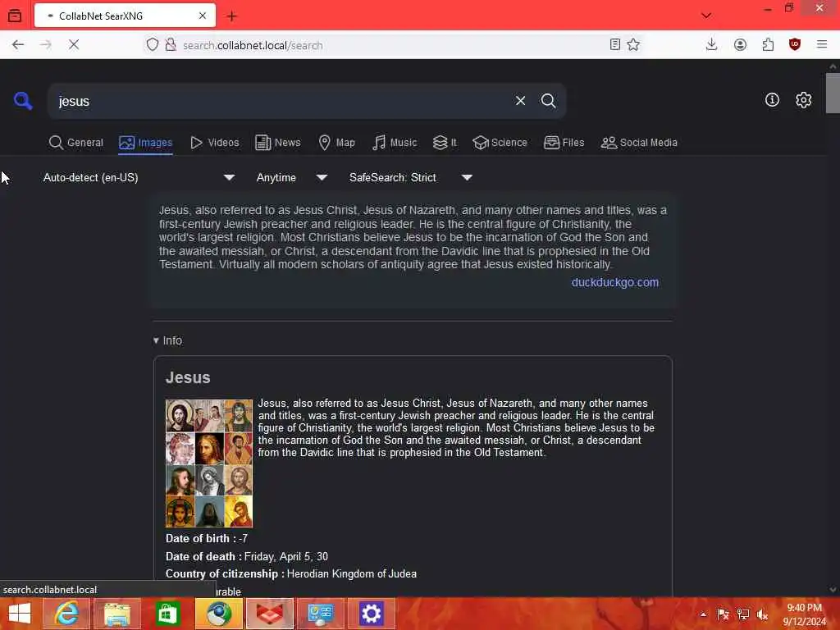Follow the duckduckgo.com link
This screenshot has height=630, width=840.
click(x=615, y=282)
